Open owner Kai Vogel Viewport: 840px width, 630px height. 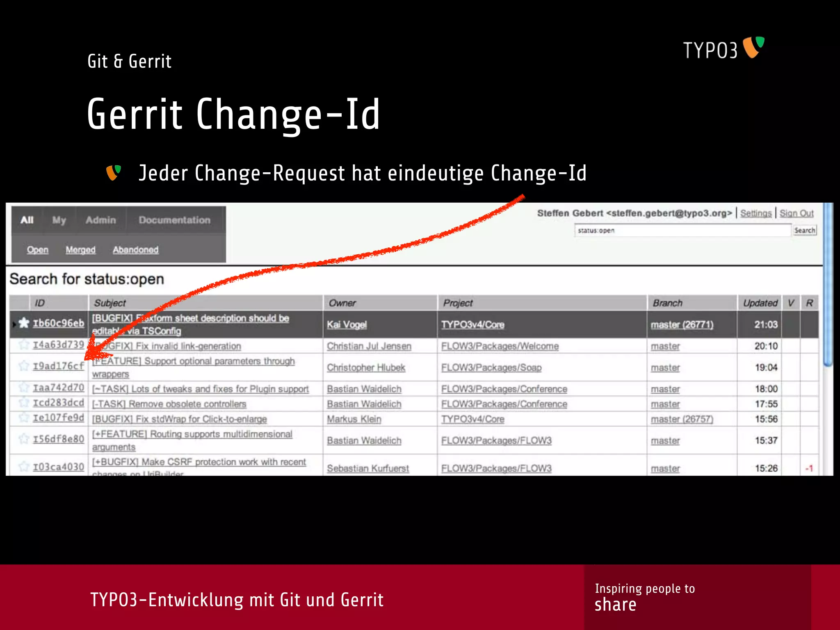347,324
